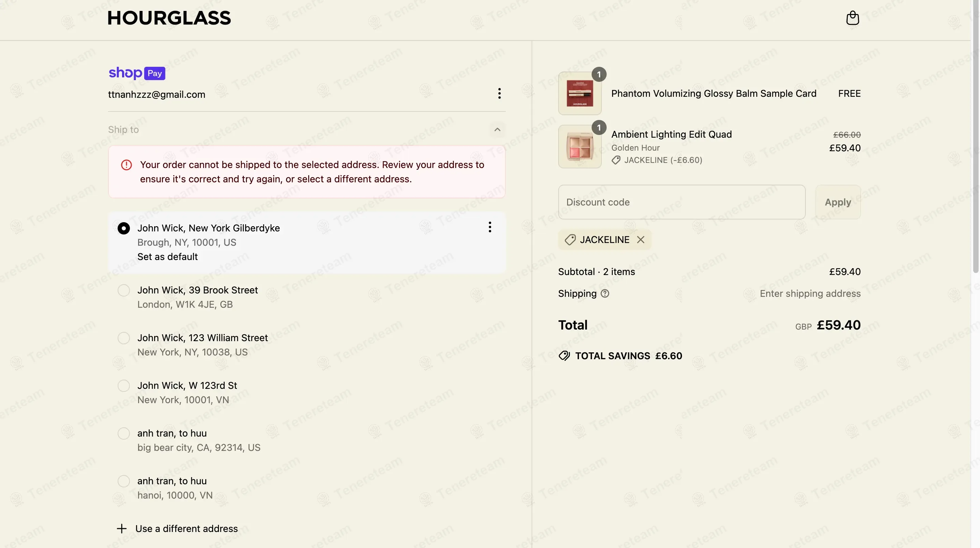Viewport: 980px width, 548px height.
Task: Click the total amount '£59.40' beside GBP
Action: pyautogui.click(x=838, y=325)
